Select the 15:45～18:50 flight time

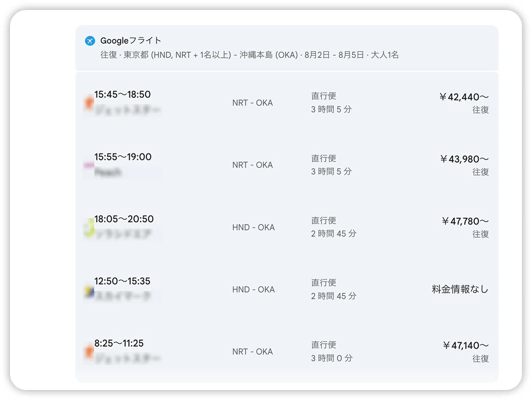tap(123, 94)
